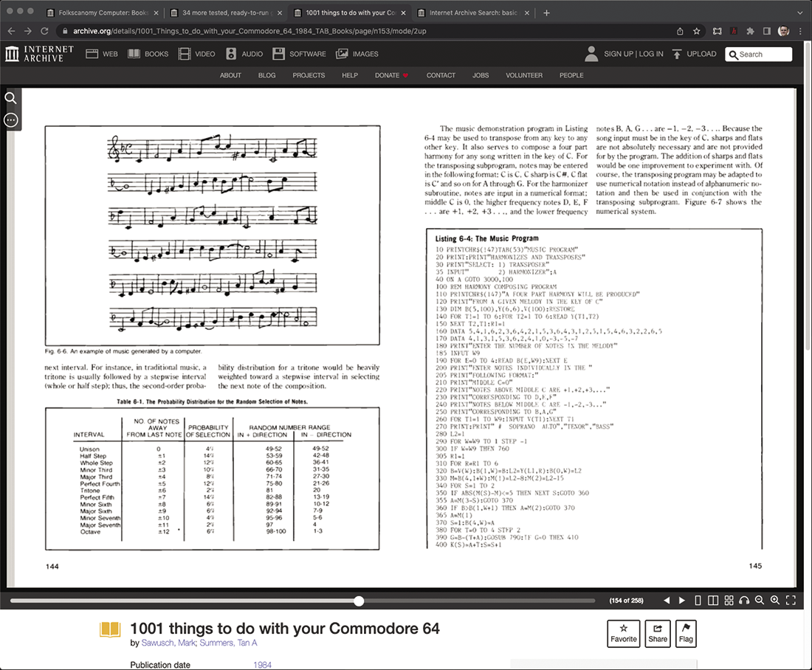Viewport: 812px width, 670px height.
Task: Flip to the next page arrow
Action: click(x=682, y=601)
